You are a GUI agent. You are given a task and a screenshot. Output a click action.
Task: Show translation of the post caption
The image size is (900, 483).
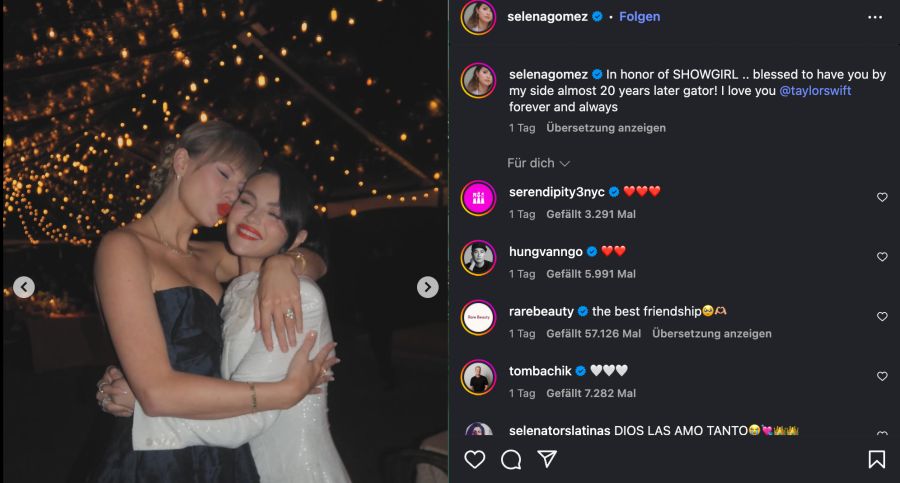(606, 128)
